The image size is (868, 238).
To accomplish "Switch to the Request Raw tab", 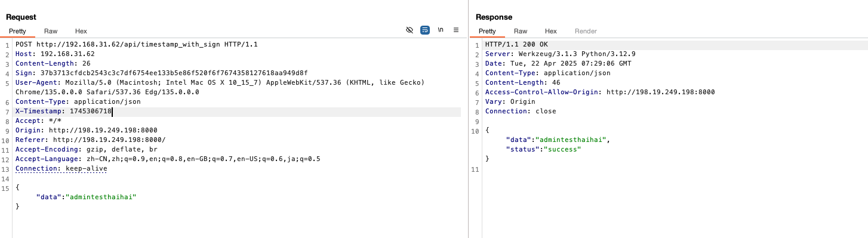I will (51, 31).
